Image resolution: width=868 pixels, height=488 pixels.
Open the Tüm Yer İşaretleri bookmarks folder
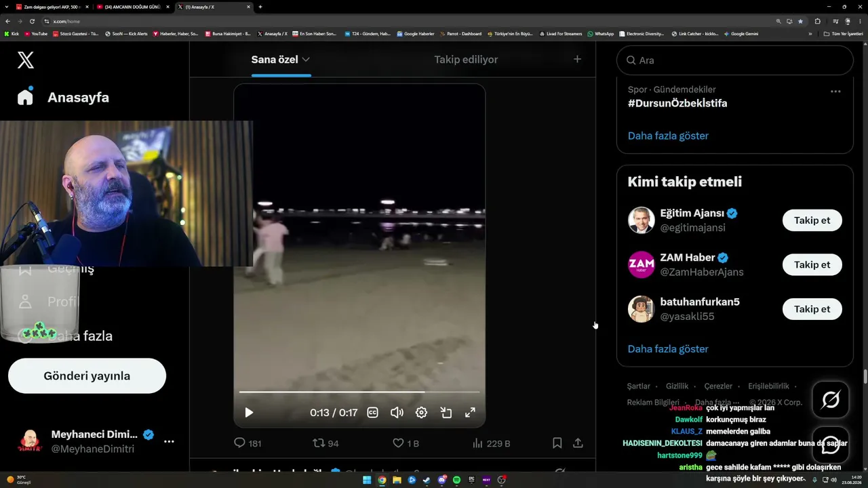[843, 34]
